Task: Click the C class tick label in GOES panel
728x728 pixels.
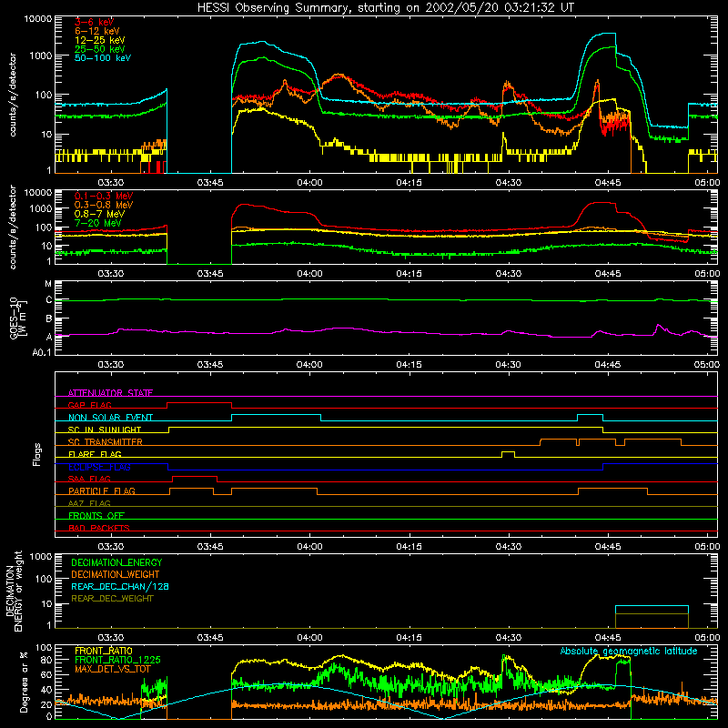Action: click(49, 300)
